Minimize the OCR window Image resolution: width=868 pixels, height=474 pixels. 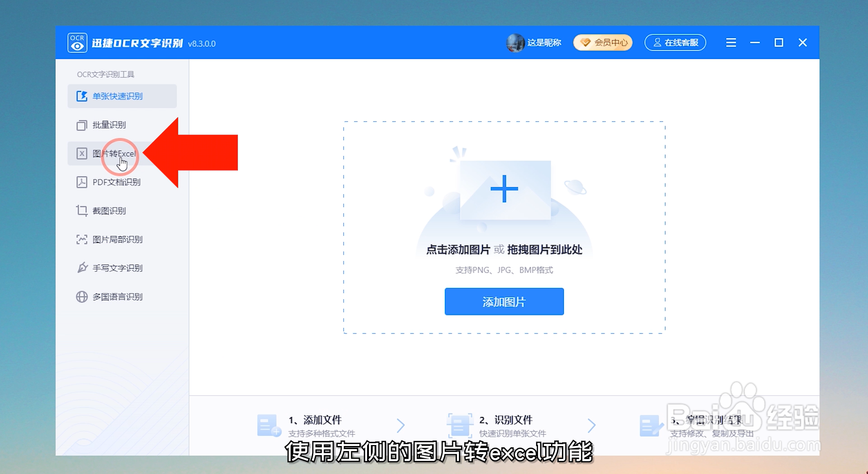click(755, 43)
